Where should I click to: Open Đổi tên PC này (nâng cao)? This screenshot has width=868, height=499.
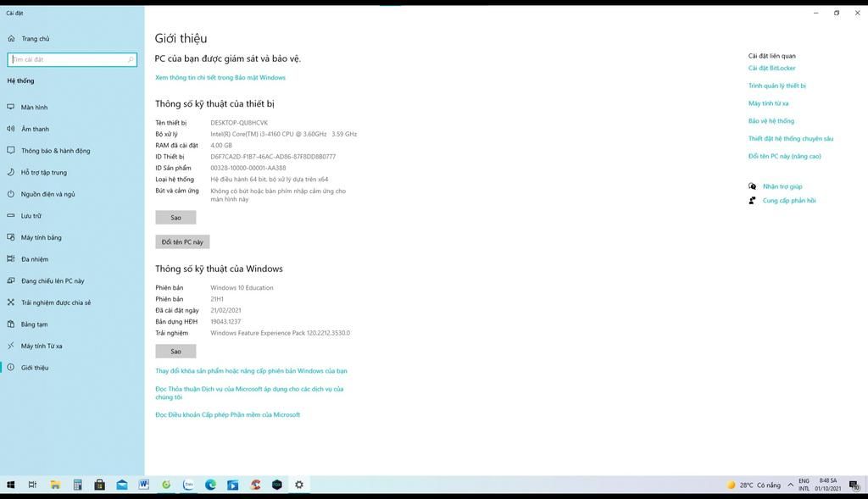[x=784, y=156]
